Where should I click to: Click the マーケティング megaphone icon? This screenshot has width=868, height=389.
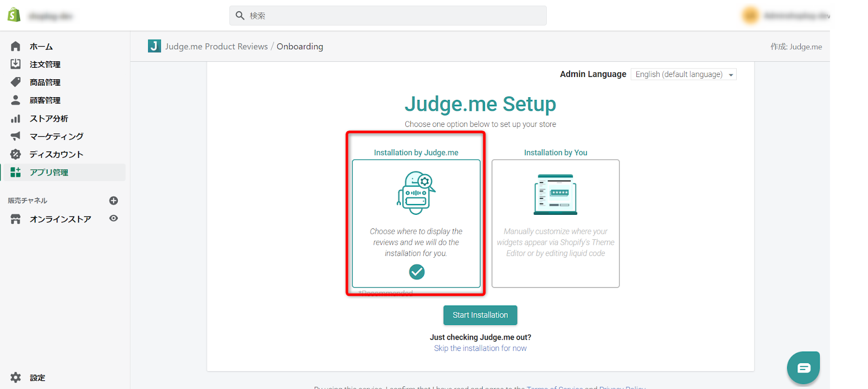point(16,136)
